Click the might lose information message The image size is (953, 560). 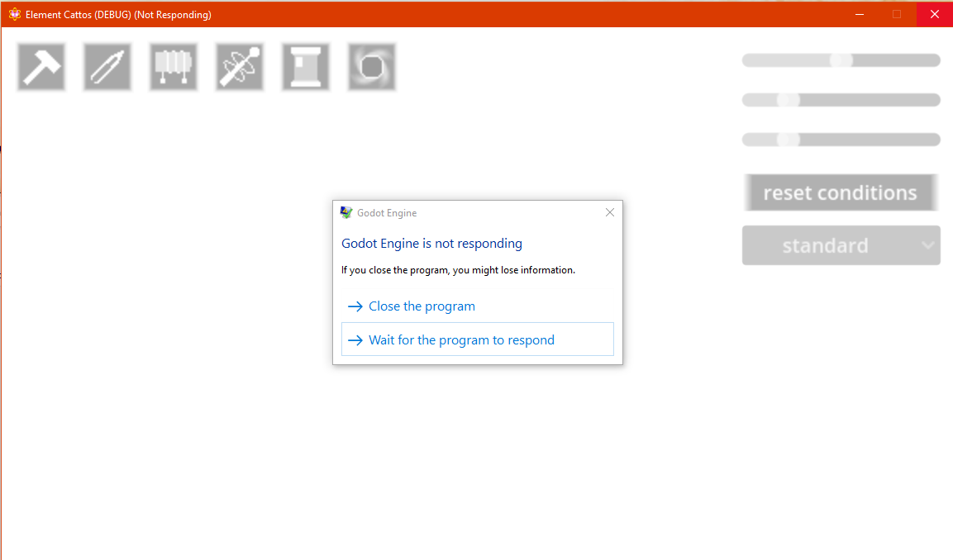(458, 270)
